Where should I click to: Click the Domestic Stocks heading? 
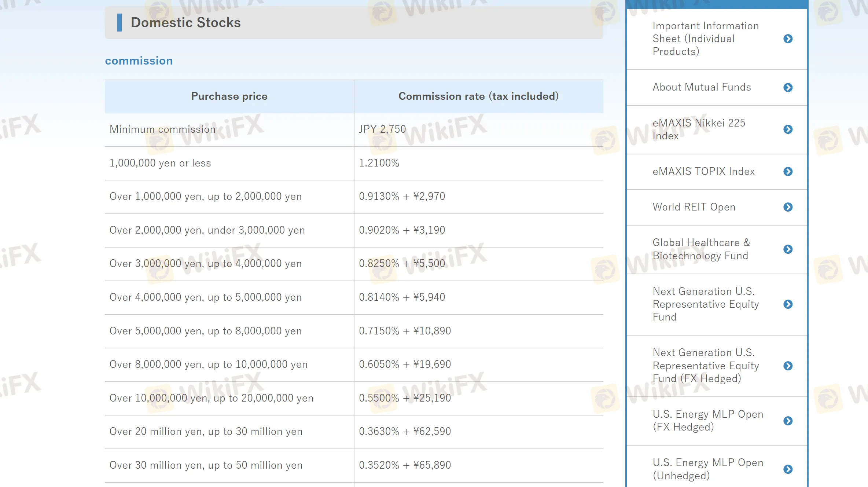[185, 22]
